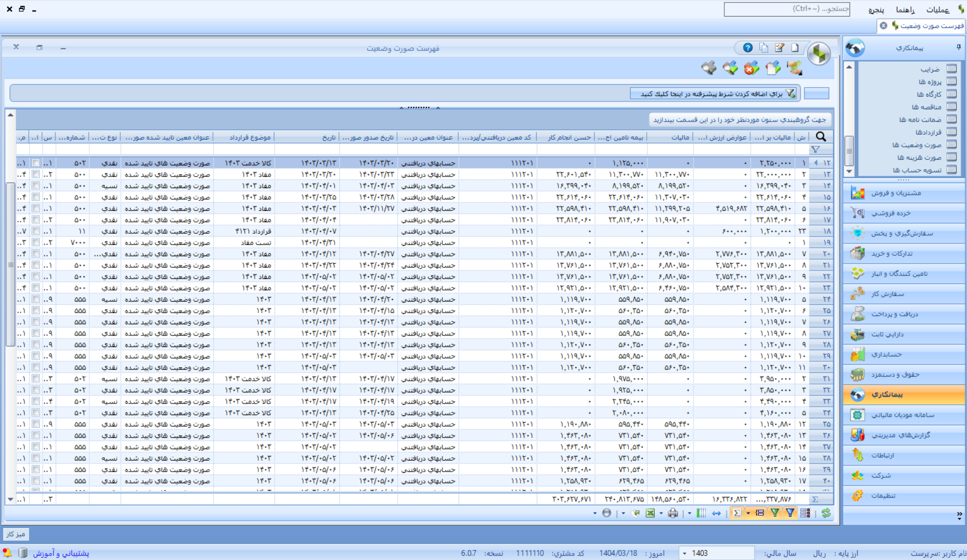Tick the checkbox in grid row ۳۱
The image size is (967, 560).
pos(36,378)
